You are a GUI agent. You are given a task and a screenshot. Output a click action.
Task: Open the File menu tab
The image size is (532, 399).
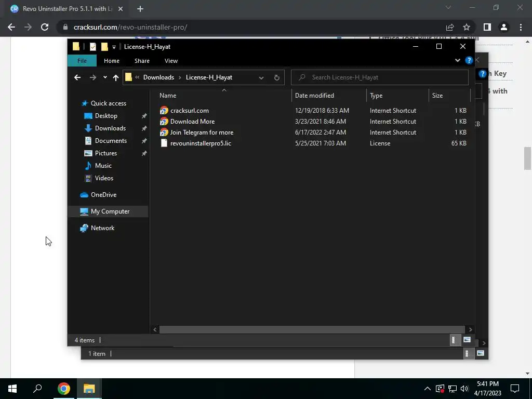point(82,61)
